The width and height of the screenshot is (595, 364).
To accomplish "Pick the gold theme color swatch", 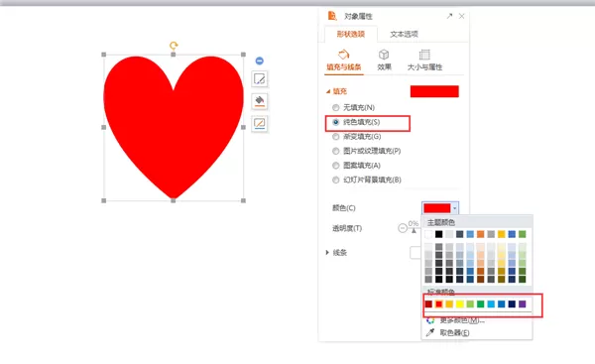I will coord(502,234).
